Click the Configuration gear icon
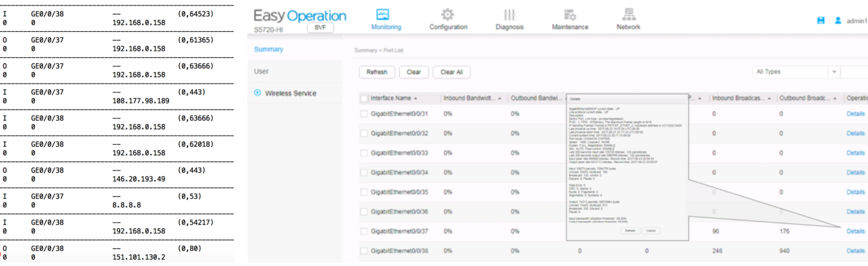 [x=448, y=15]
